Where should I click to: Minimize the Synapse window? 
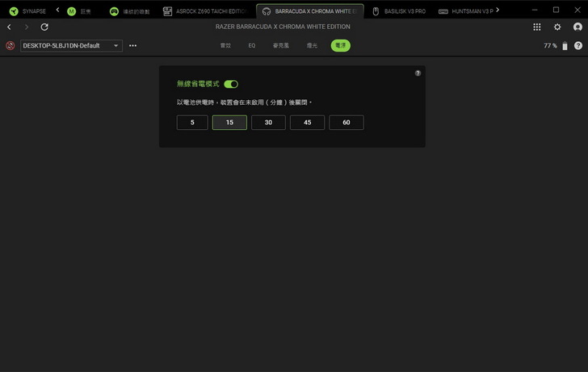point(535,10)
